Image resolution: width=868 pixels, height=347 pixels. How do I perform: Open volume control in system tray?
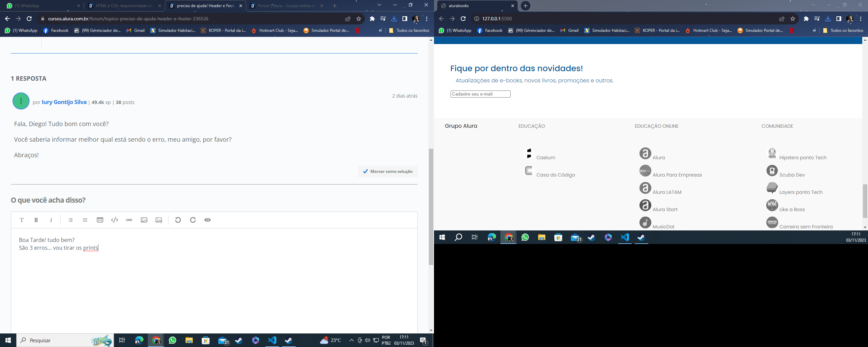(x=368, y=340)
